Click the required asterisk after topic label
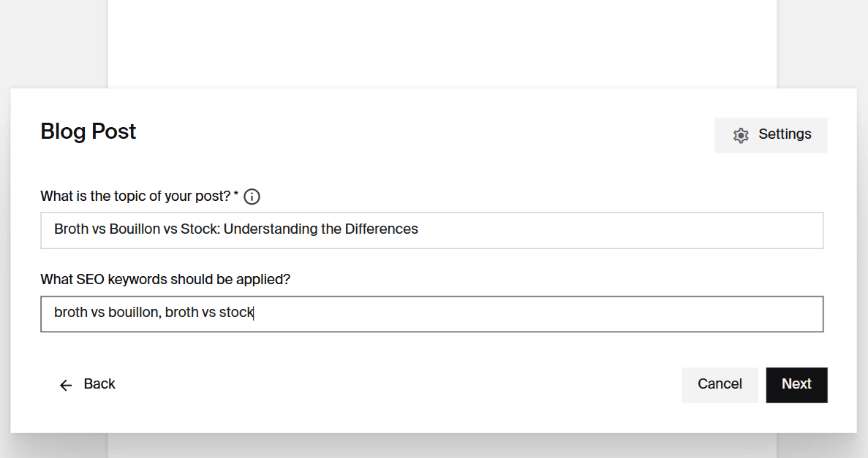The height and width of the screenshot is (458, 868). [237, 195]
